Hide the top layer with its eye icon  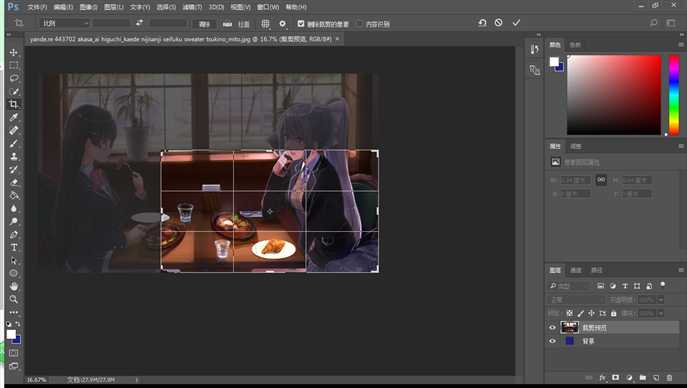coord(552,328)
